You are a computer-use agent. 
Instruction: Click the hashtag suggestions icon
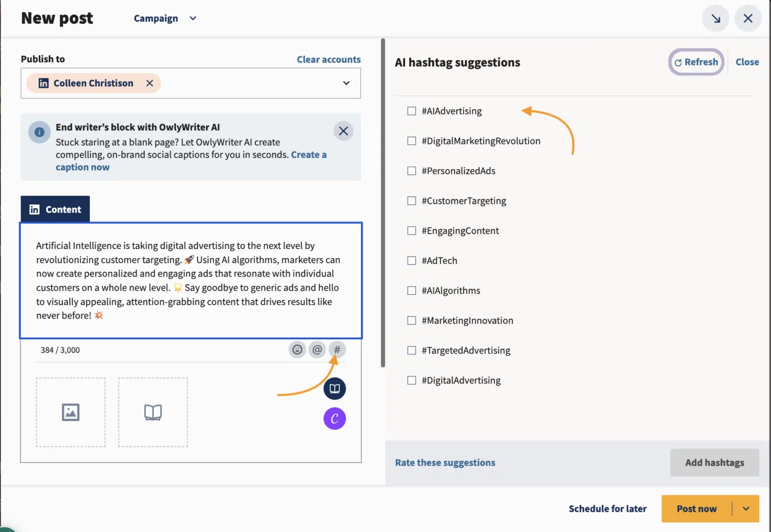click(337, 349)
